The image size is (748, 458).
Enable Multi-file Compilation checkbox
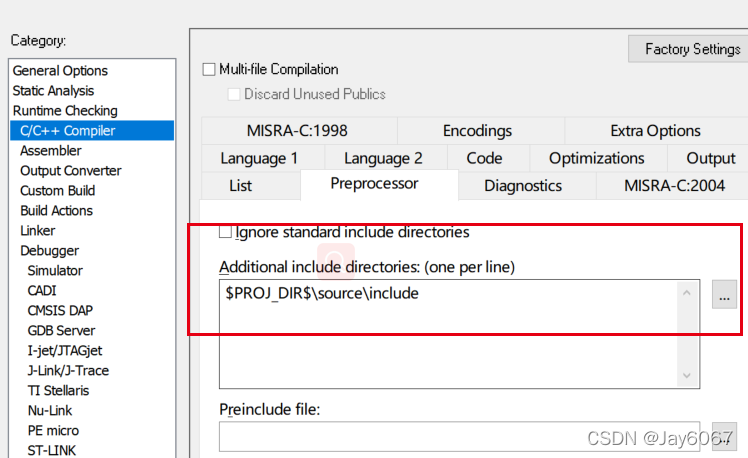click(209, 70)
